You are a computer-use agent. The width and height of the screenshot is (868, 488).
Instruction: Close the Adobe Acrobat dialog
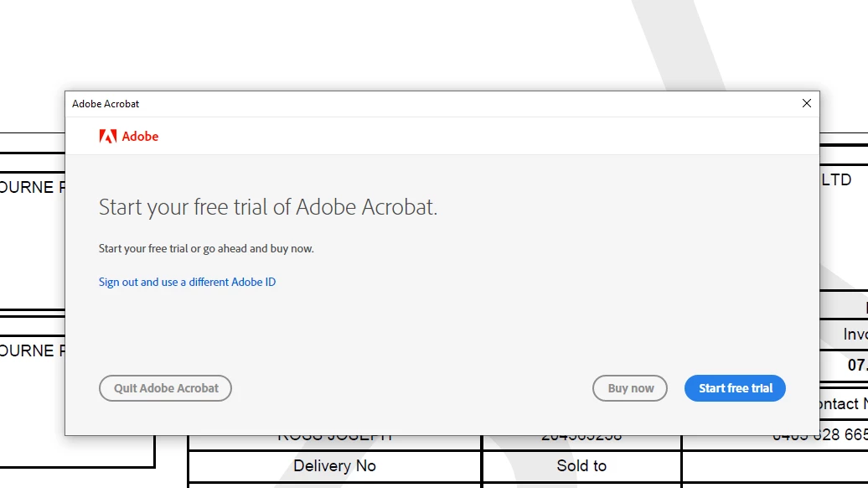806,103
